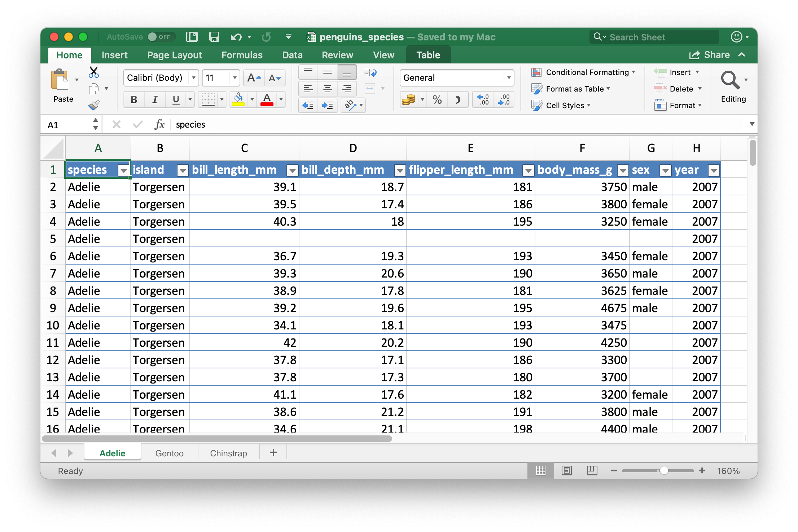This screenshot has height=532, width=798.
Task: Switch to the Gentoo sheet tab
Action: (x=169, y=453)
